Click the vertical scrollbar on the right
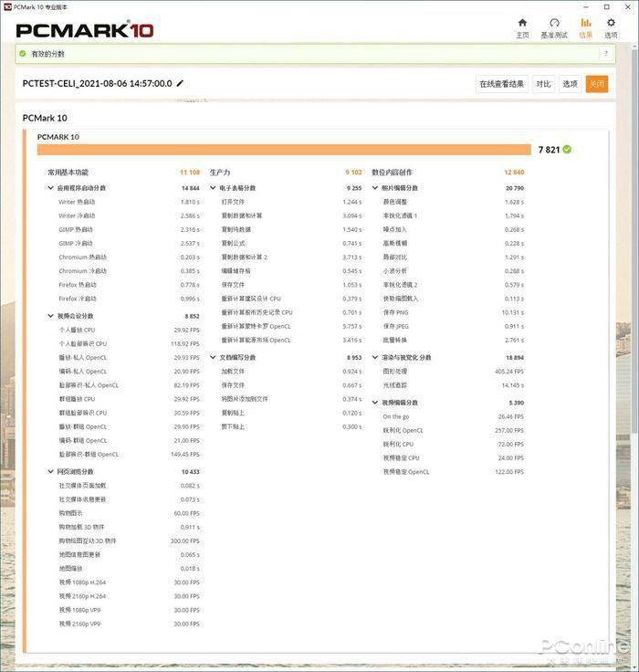Screen dimensions: 639x672 634,240
